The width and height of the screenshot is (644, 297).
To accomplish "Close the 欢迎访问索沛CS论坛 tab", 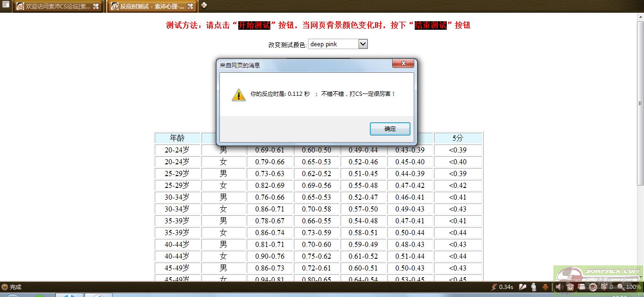I will (96, 6).
